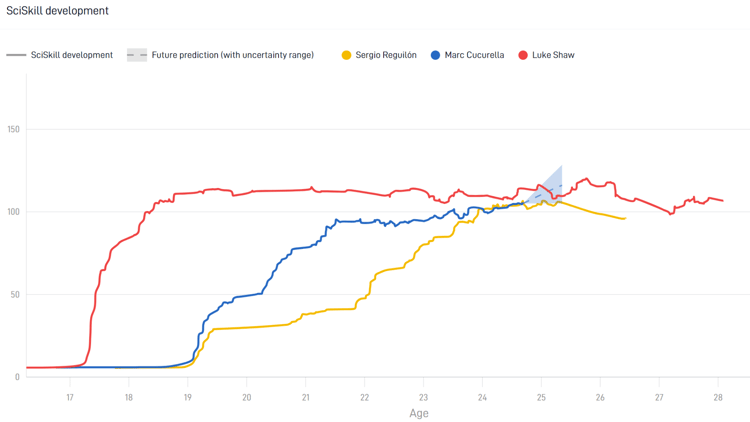Click the blue shaded prediction uncertainty area
750x422 pixels.
point(550,188)
